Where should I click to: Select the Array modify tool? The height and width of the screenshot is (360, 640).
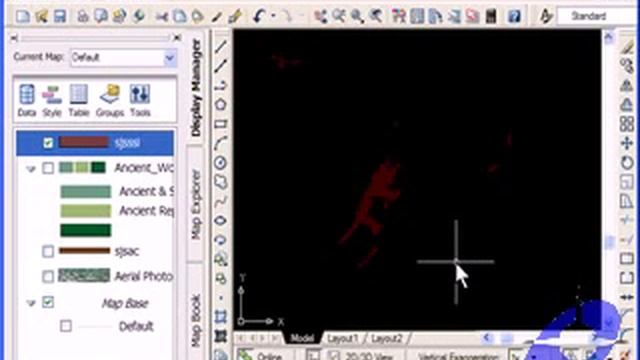(x=627, y=124)
